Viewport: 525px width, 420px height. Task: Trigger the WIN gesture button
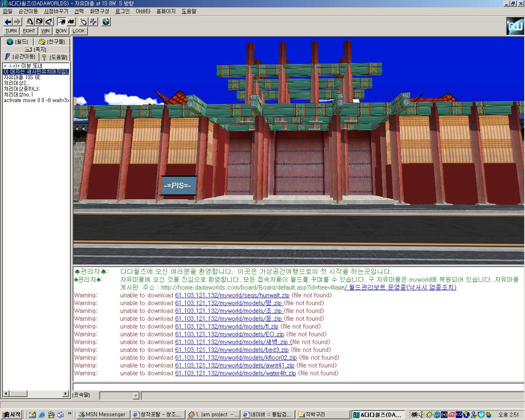[46, 31]
